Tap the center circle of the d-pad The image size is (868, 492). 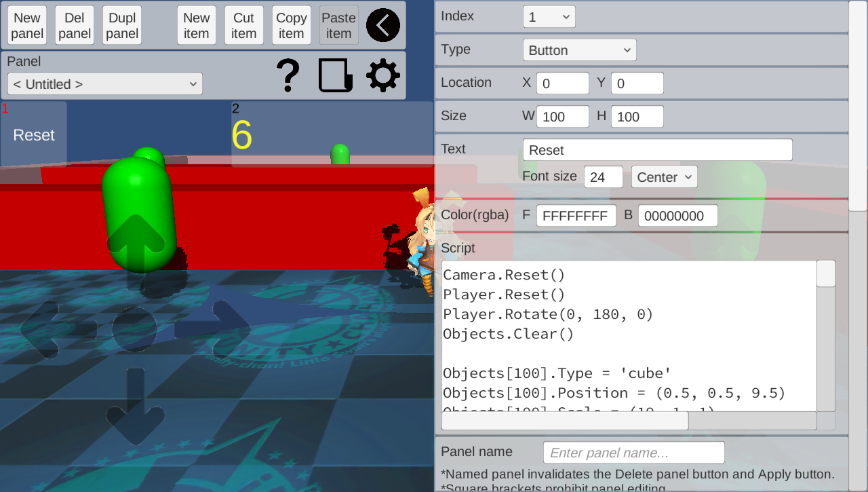(x=135, y=329)
